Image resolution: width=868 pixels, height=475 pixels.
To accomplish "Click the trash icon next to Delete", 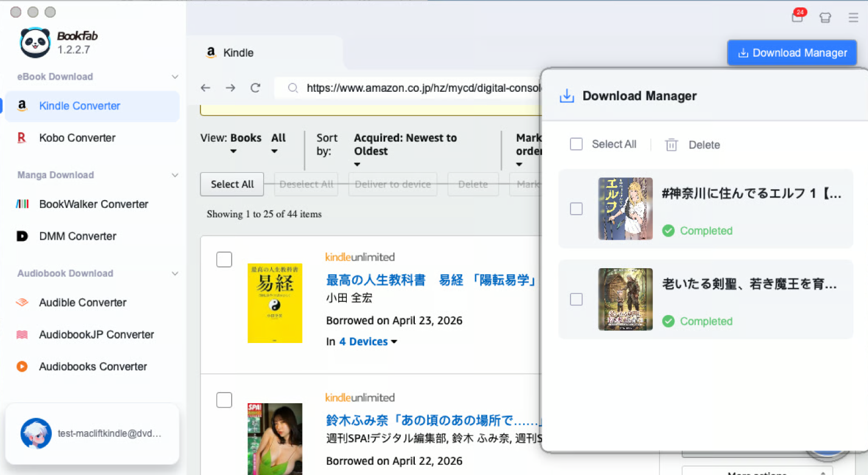I will pos(672,145).
